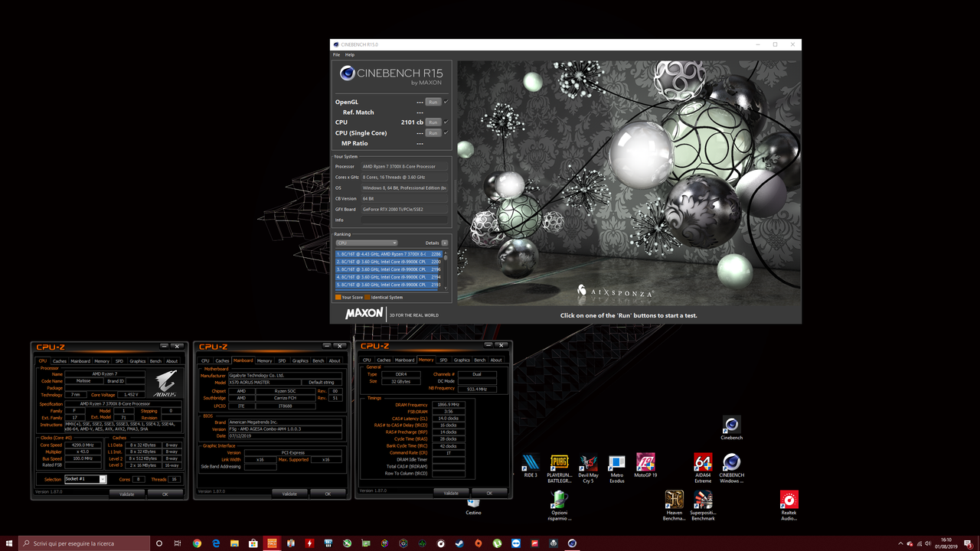Toggle the CPU (Single Core) test checkmark

(x=446, y=132)
